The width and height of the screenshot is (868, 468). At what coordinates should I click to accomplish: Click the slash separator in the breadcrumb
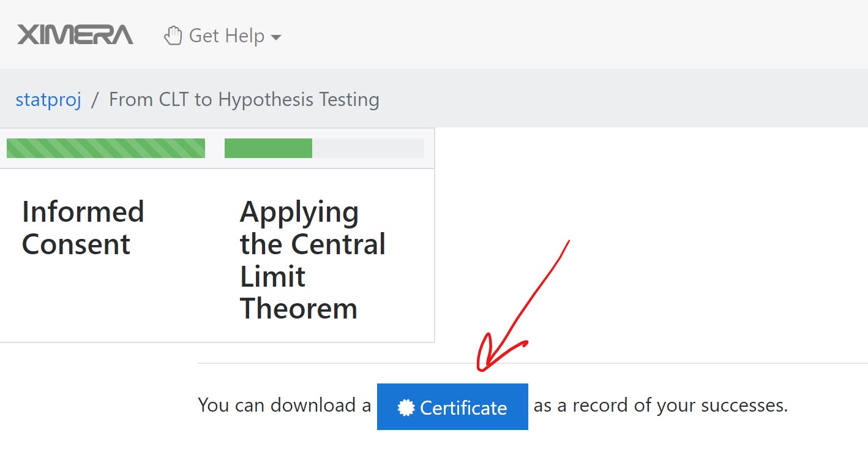(95, 99)
